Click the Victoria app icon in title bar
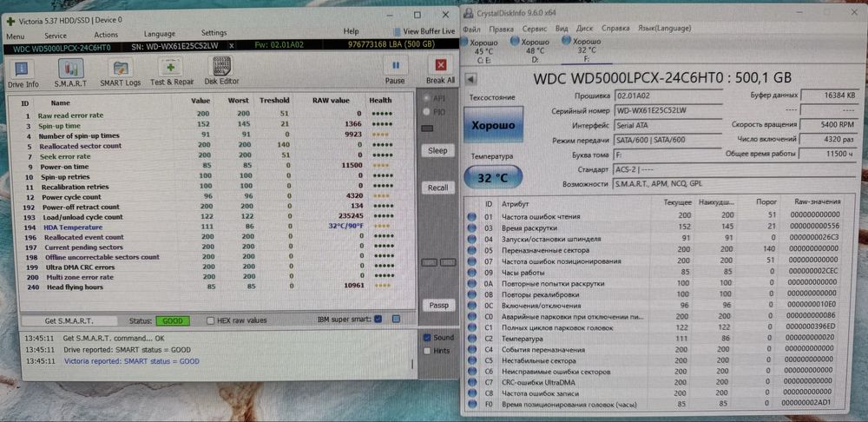The image size is (868, 422). (11, 21)
